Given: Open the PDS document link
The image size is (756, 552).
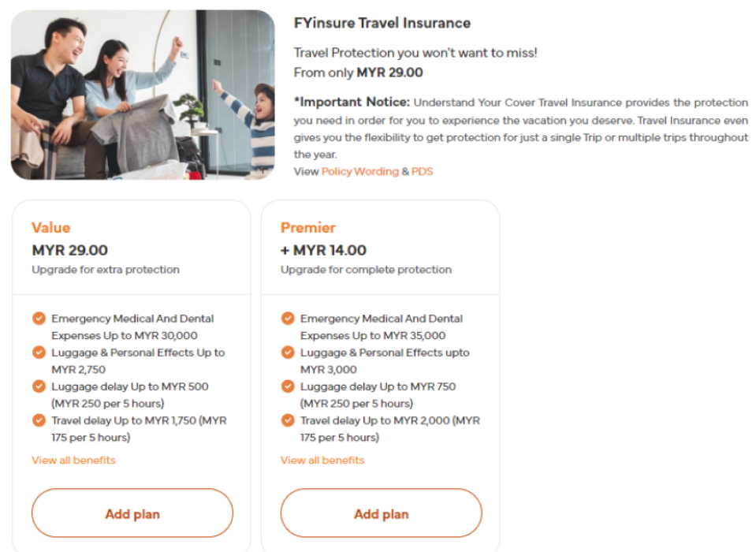Looking at the screenshot, I should tap(423, 171).
